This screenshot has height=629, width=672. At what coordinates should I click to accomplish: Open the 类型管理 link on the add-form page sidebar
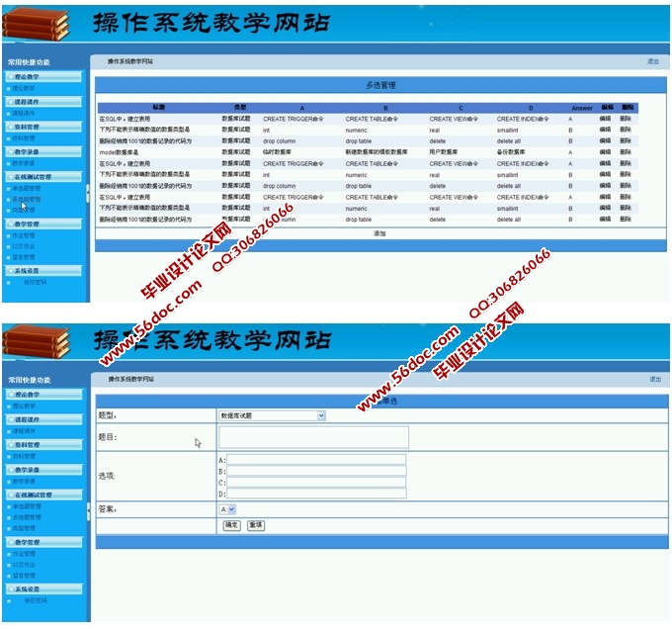24,528
